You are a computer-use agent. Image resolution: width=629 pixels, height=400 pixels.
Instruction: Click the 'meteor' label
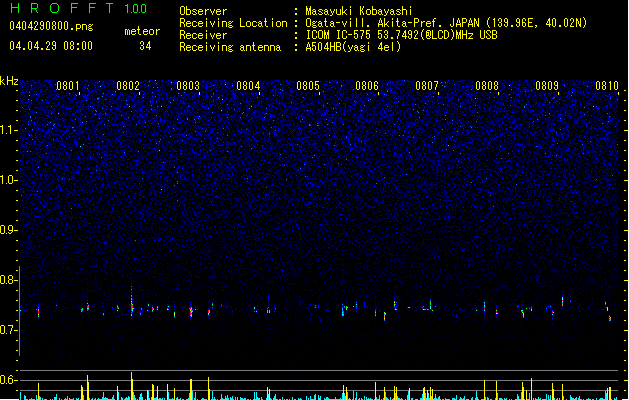tap(142, 31)
